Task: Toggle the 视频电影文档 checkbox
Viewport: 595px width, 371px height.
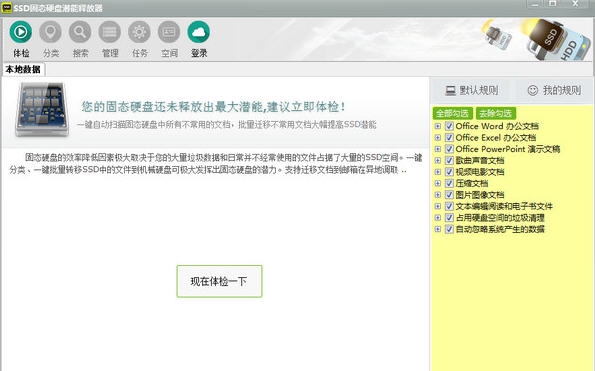Action: pyautogui.click(x=449, y=172)
